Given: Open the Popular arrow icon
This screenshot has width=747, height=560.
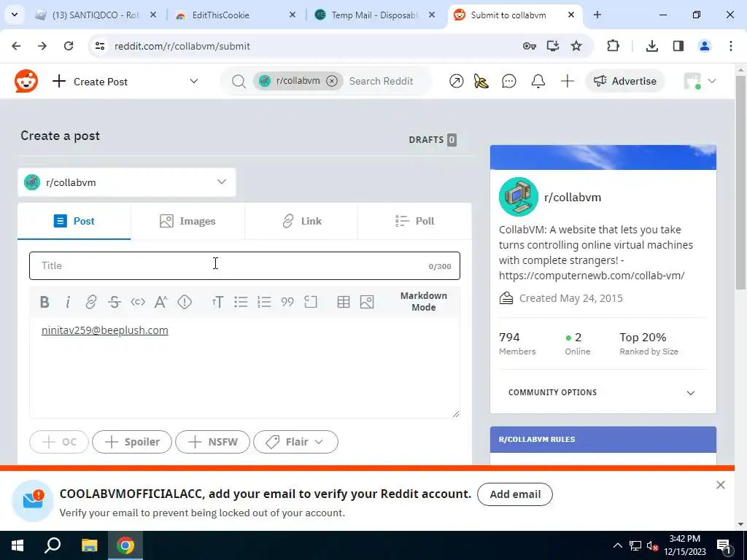Looking at the screenshot, I should (457, 82).
